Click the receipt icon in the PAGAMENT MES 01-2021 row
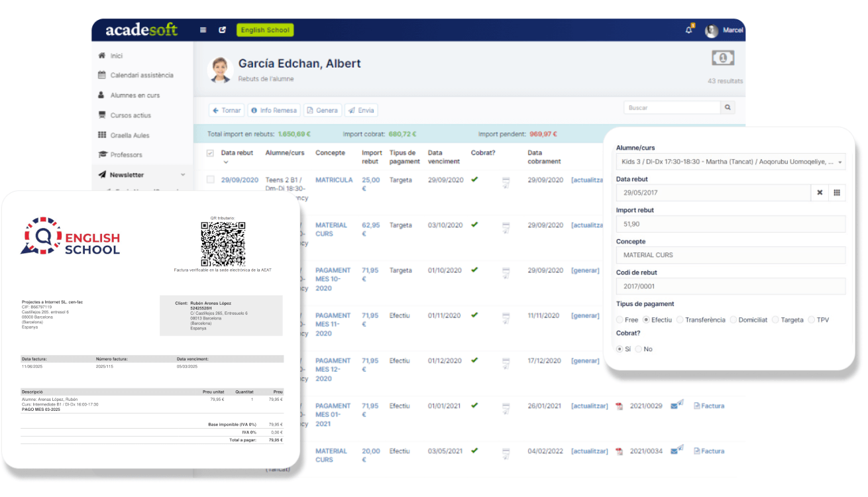The height and width of the screenshot is (497, 868). [506, 409]
